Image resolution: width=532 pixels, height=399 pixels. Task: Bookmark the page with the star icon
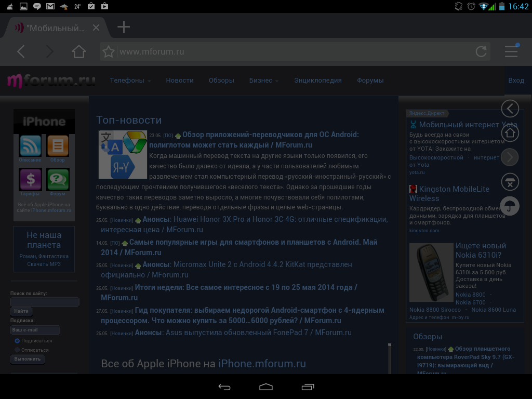pos(109,51)
